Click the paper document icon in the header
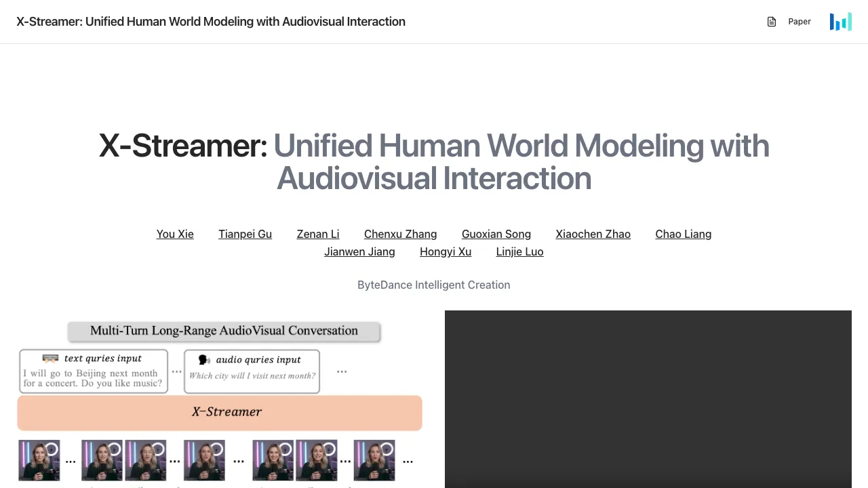Image resolution: width=868 pixels, height=488 pixels. (x=771, y=21)
